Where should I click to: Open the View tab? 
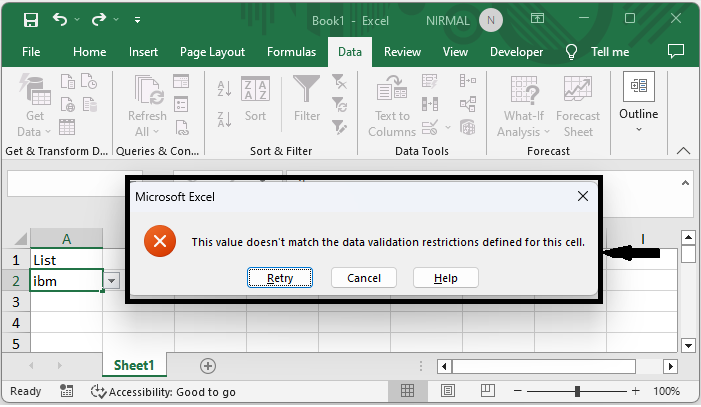pyautogui.click(x=455, y=52)
